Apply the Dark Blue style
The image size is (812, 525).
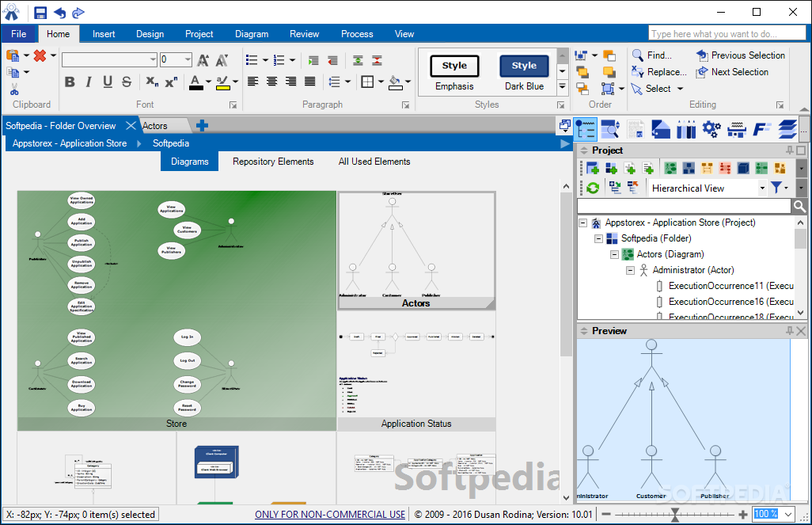[524, 73]
